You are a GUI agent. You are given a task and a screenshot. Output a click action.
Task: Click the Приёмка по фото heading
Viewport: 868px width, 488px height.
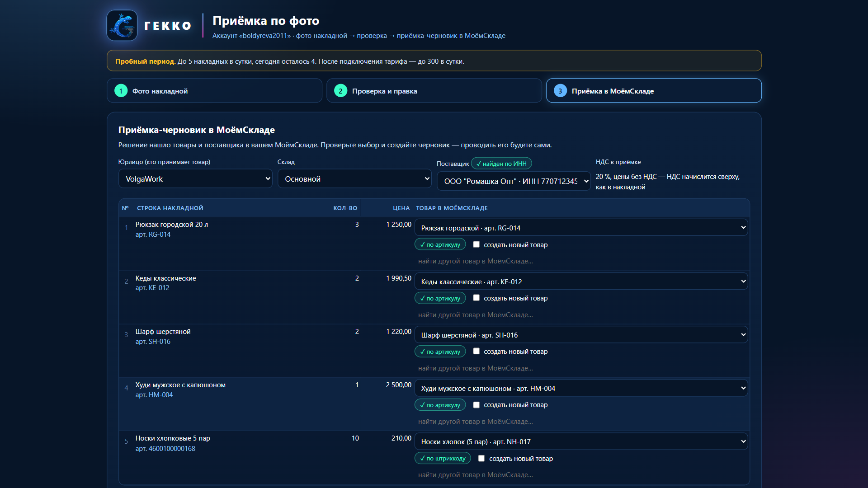coord(266,21)
